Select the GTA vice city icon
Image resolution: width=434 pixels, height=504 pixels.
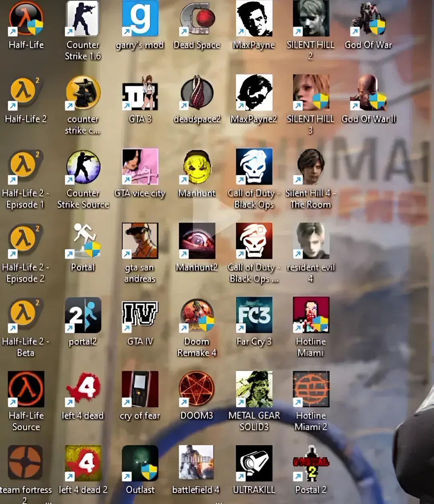tap(140, 166)
